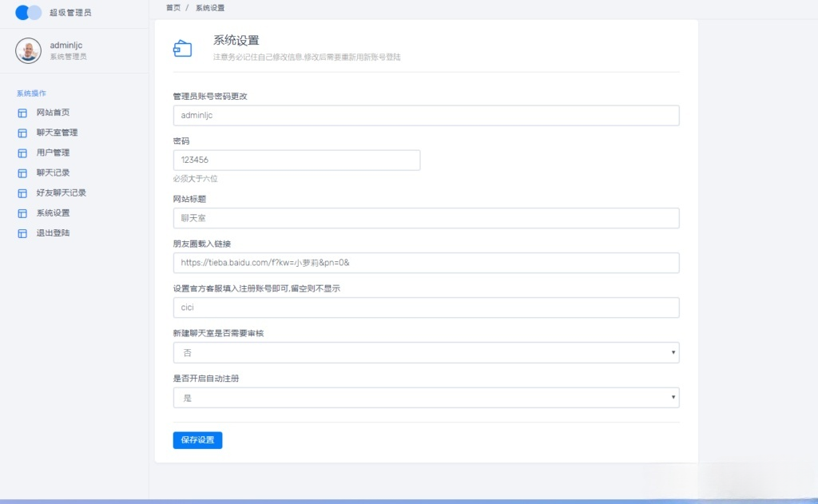Click the 好友聊天记录 sidebar icon
The height and width of the screenshot is (504, 818).
click(x=22, y=192)
